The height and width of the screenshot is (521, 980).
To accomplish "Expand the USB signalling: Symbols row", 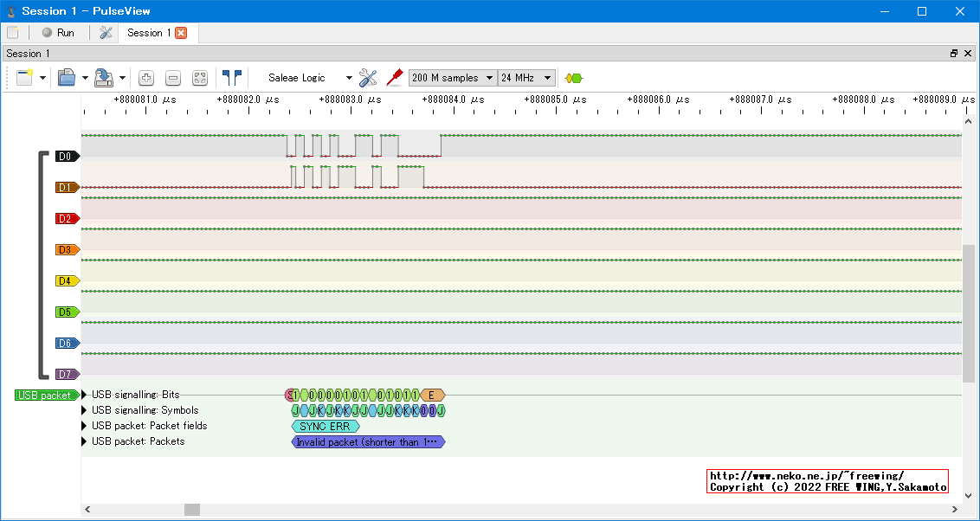I will [x=85, y=410].
